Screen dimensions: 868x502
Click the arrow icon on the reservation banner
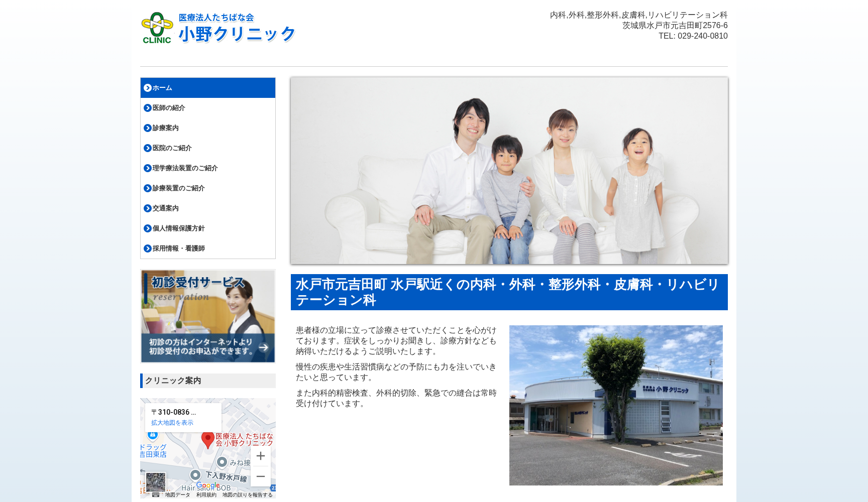click(265, 346)
